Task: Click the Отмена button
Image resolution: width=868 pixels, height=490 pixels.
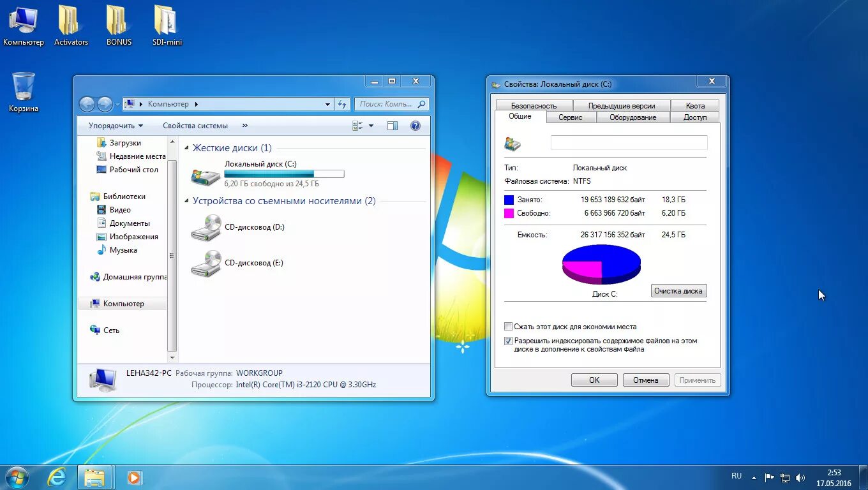Action: coord(646,380)
